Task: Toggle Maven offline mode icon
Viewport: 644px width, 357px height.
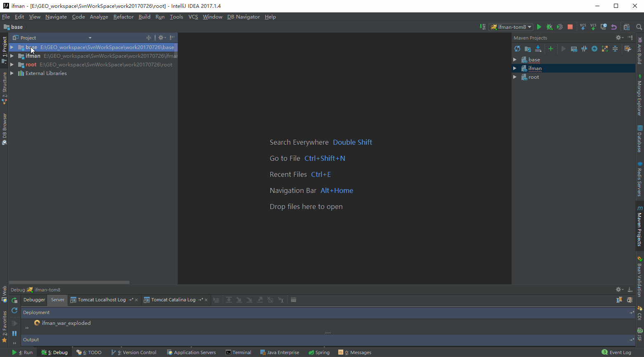Action: click(584, 49)
